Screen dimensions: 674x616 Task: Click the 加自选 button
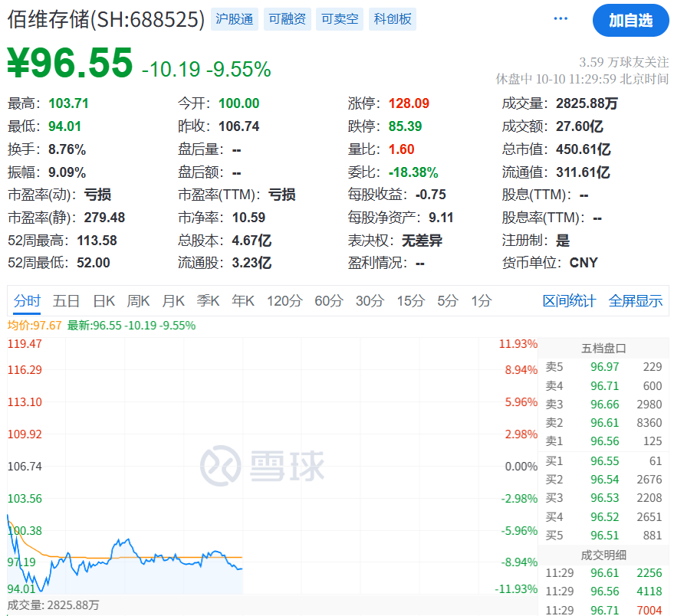point(630,21)
